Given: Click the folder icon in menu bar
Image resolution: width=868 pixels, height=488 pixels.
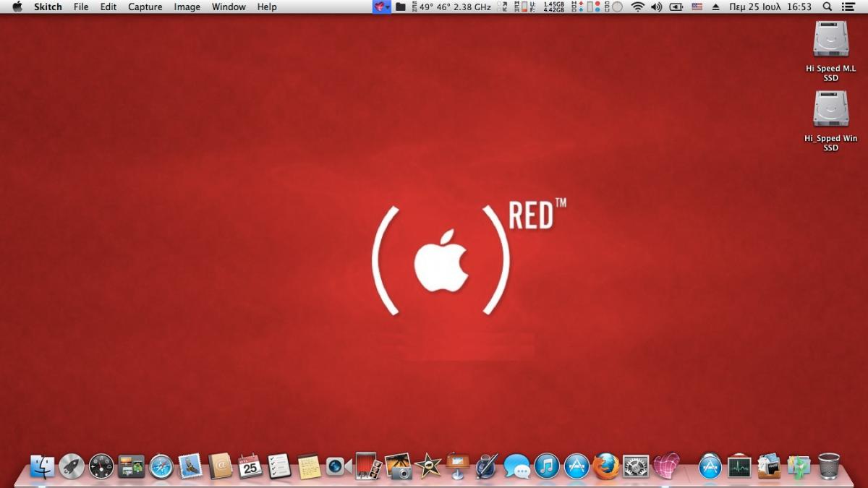Looking at the screenshot, I should coord(401,7).
